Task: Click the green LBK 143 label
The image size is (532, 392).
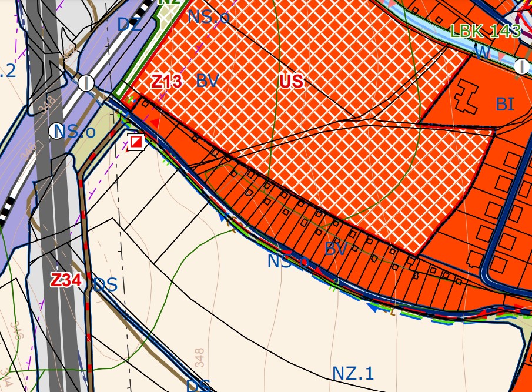Action: pos(485,31)
